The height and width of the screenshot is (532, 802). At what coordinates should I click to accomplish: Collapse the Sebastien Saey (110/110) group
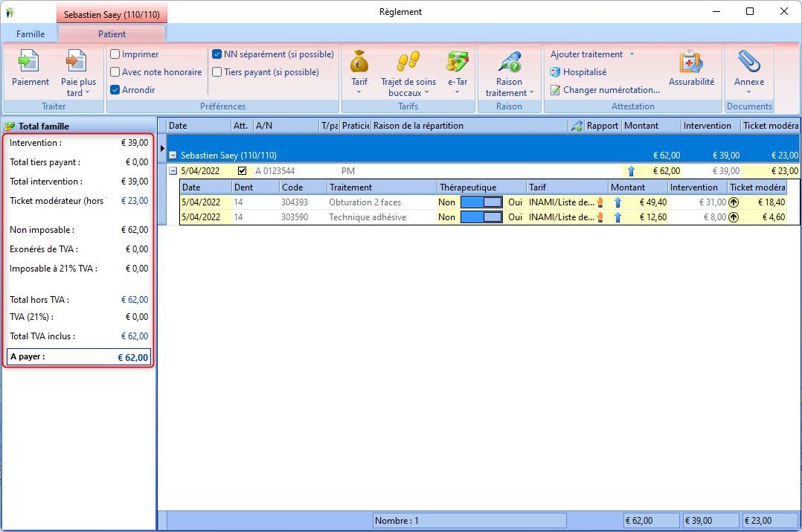pos(173,155)
